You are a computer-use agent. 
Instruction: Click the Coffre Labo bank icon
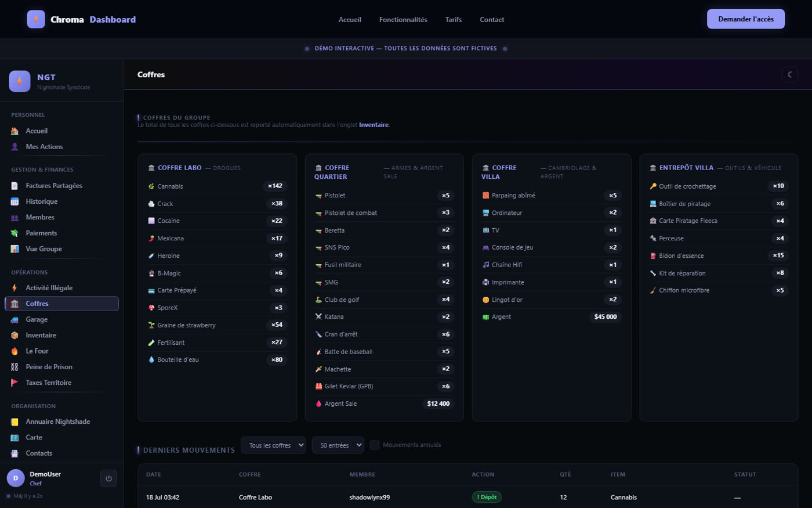[151, 168]
